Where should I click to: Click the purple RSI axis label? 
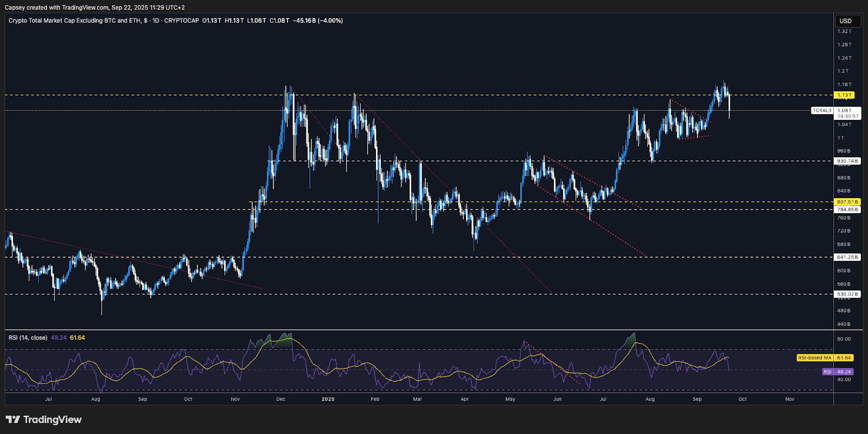[827, 372]
